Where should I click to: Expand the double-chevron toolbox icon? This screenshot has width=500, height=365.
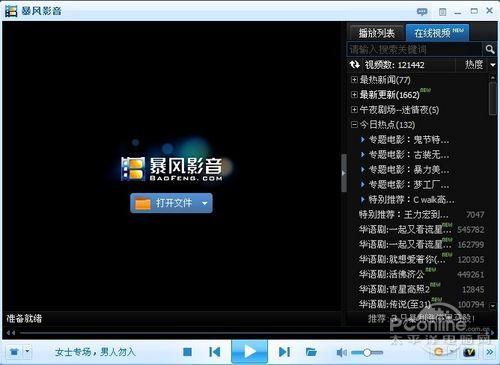point(490,352)
